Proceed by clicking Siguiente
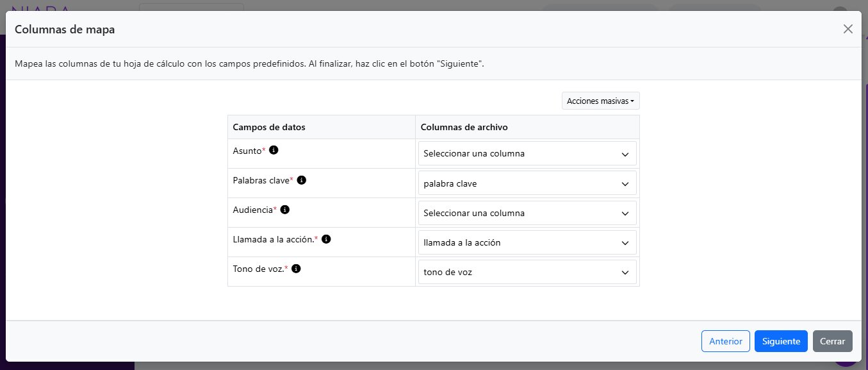Screen dimensions: 868x370 coord(781,341)
